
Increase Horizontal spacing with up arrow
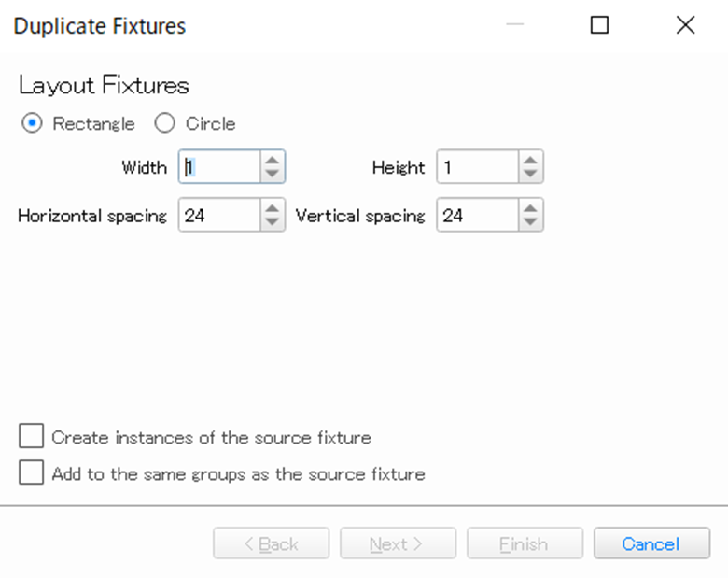click(x=272, y=208)
